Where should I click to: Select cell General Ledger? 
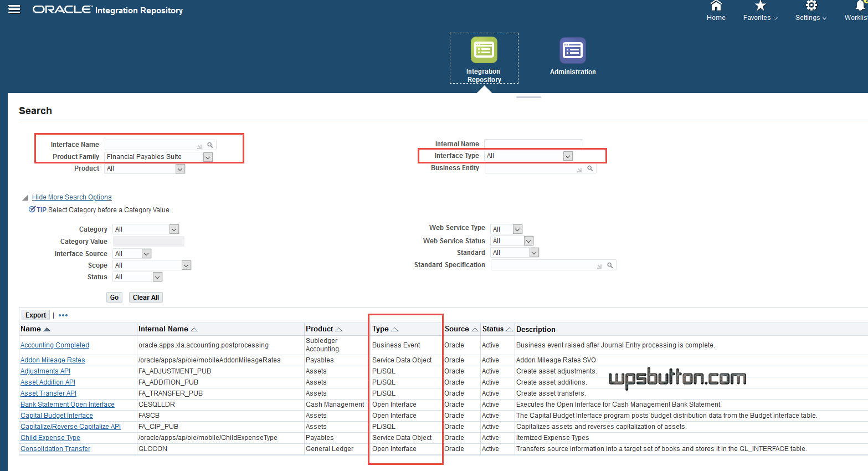click(330, 449)
